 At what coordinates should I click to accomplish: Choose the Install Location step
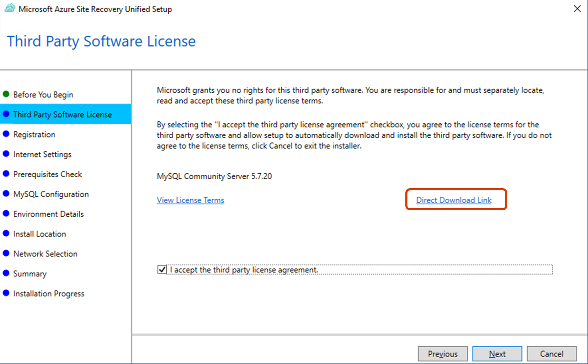coord(40,234)
